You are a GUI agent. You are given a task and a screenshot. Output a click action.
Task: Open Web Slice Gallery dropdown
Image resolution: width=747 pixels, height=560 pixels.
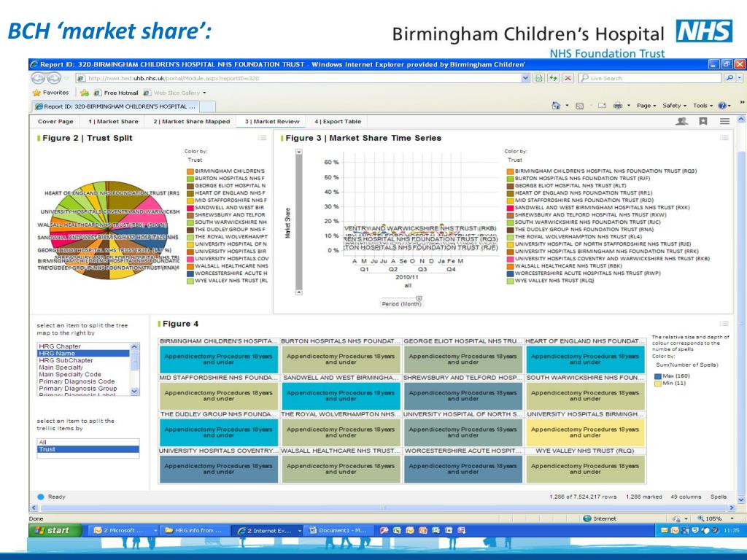[204, 93]
